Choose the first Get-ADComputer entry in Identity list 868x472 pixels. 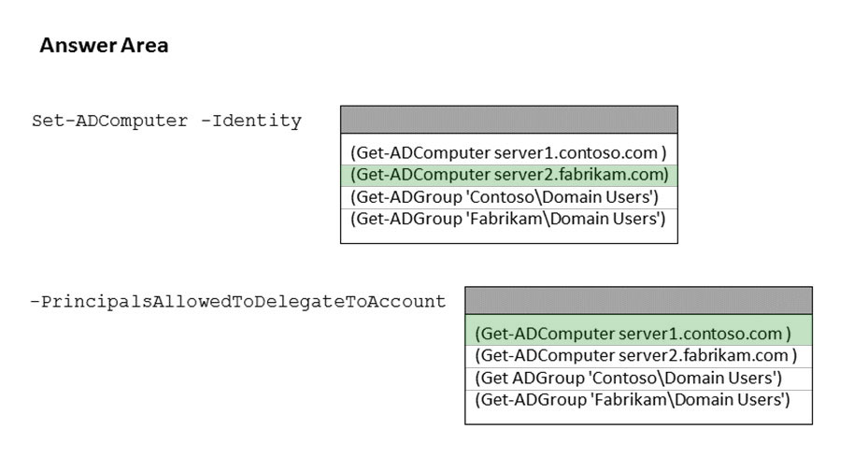pos(508,151)
